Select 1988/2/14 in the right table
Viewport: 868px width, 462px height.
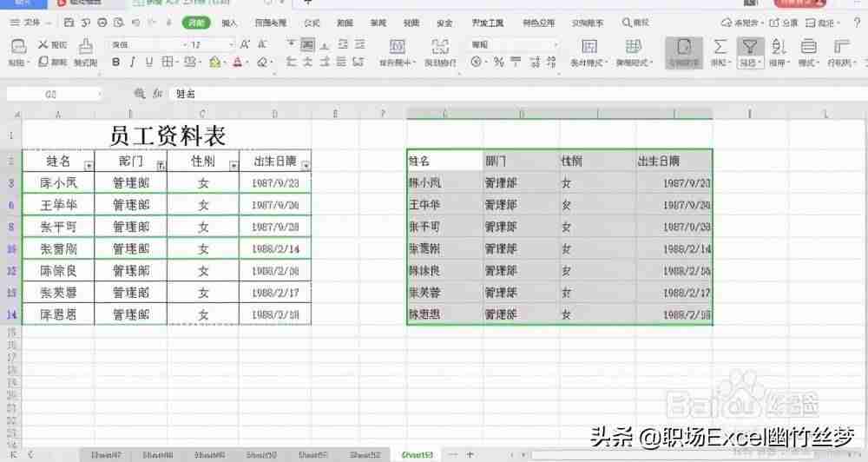pyautogui.click(x=674, y=248)
